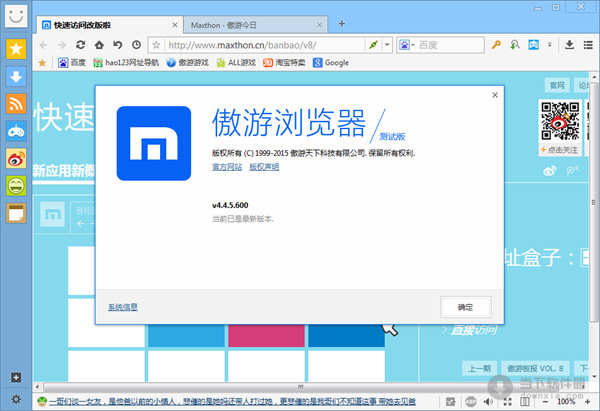Image resolution: width=600 pixels, height=411 pixels.
Task: Close the 快速访问改版啦 tab
Action: 174,25
